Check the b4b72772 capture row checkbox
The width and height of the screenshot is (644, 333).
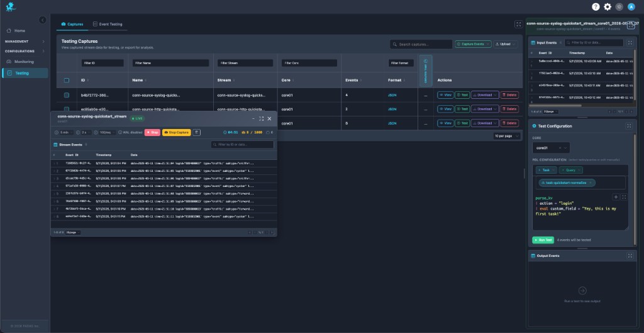67,95
